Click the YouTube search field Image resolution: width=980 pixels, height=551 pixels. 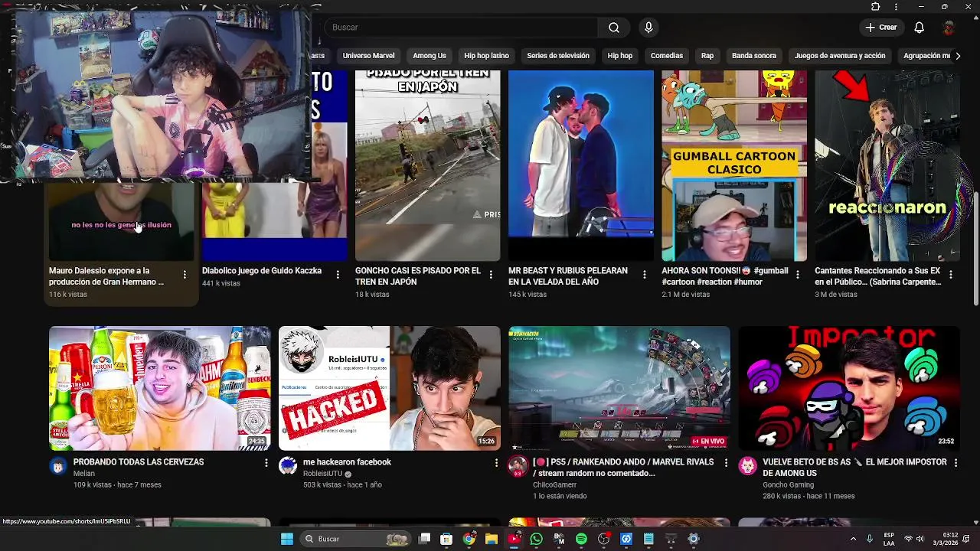point(462,28)
